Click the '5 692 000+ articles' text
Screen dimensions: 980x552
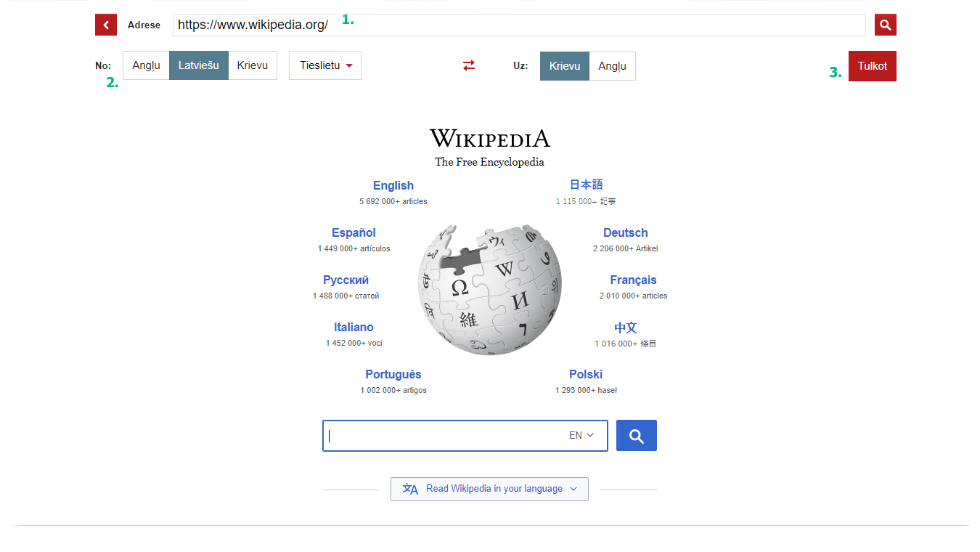tap(393, 201)
